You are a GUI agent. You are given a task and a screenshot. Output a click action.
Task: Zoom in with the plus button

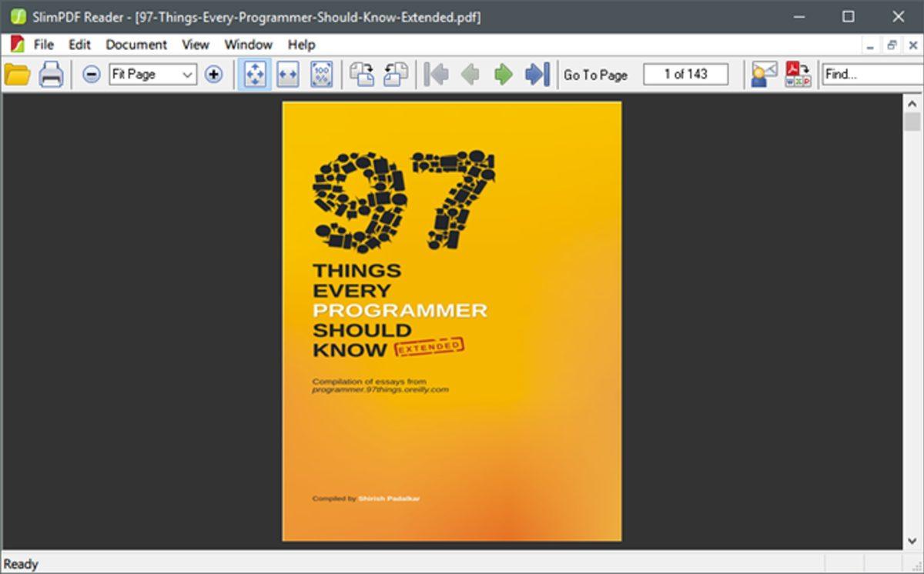click(213, 75)
